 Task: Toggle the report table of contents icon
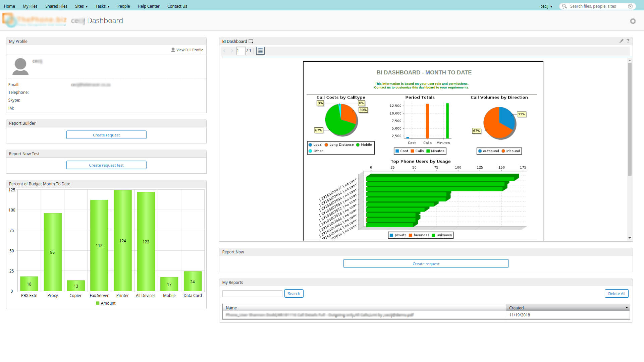coord(260,51)
